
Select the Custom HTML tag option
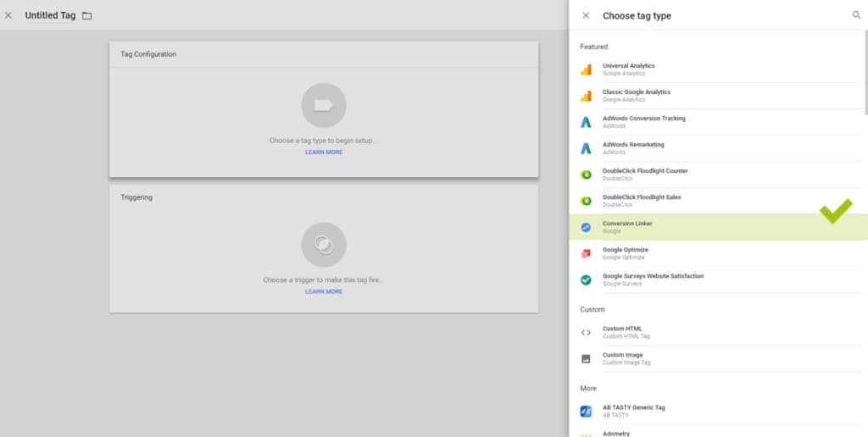pos(622,332)
